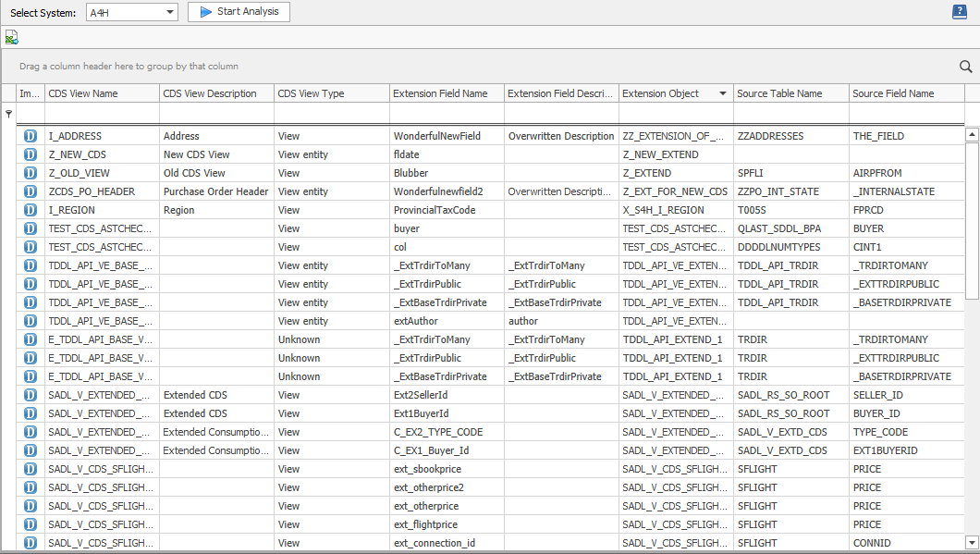Click filter field under CDS View Description

[x=215, y=113]
